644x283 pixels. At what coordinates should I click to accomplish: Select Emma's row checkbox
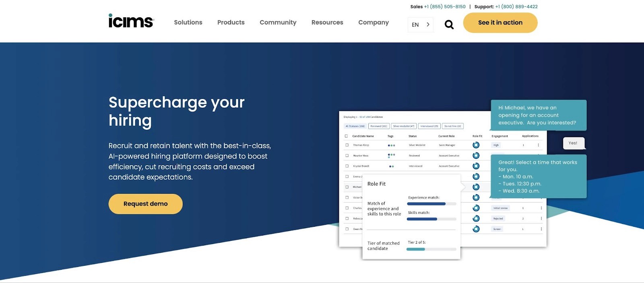(x=347, y=176)
